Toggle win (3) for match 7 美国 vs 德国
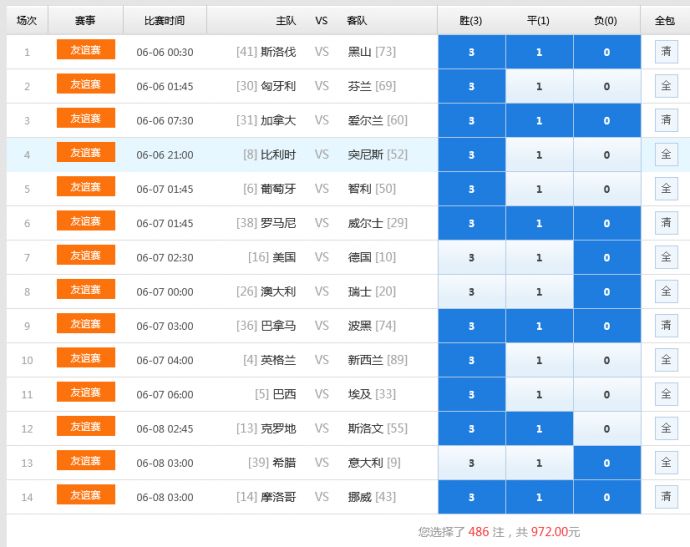The height and width of the screenshot is (547, 690). coord(471,257)
